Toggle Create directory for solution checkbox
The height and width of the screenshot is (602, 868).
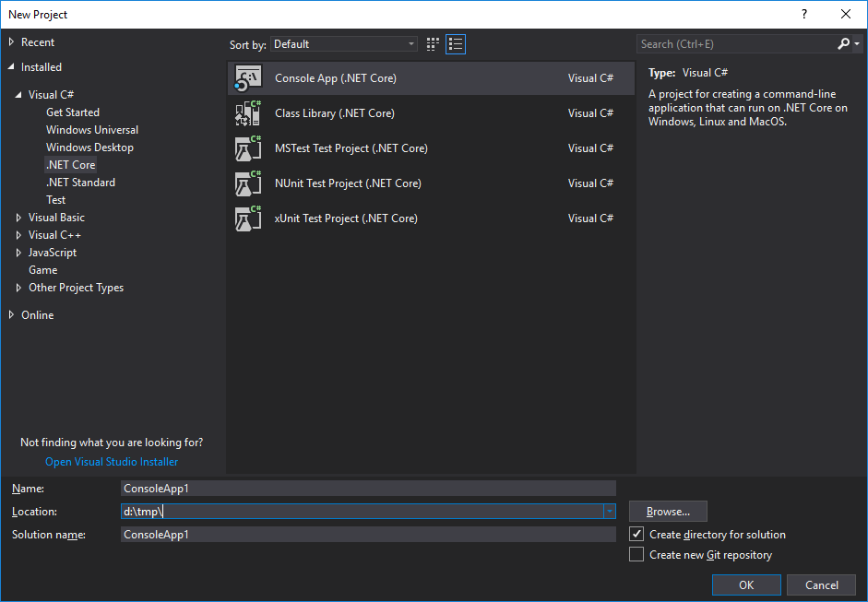[636, 534]
